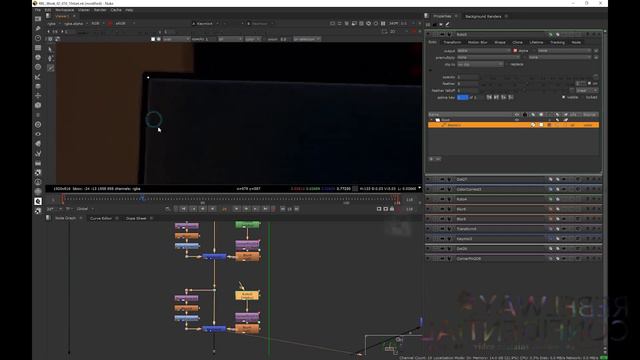Switch to the Tracking tab
This screenshot has height=360, width=640.
pyautogui.click(x=557, y=42)
